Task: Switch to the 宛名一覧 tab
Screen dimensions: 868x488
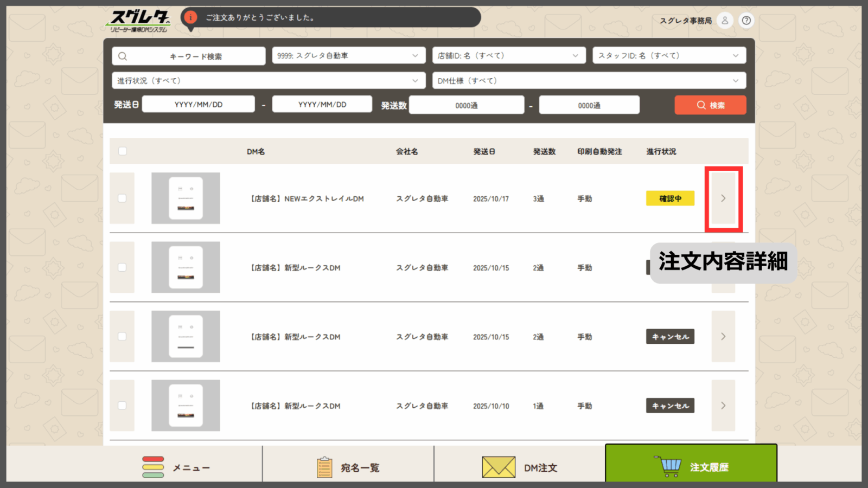Action: pos(348,467)
